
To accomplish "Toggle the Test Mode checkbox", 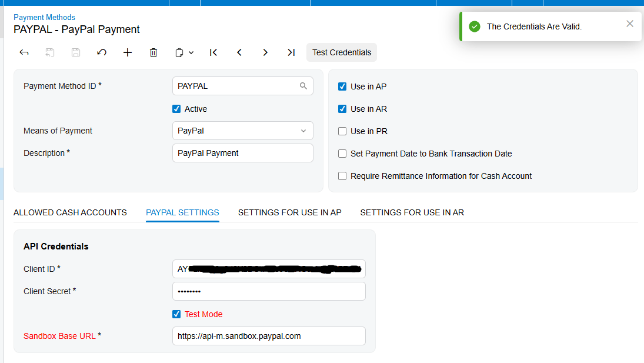I will [176, 314].
